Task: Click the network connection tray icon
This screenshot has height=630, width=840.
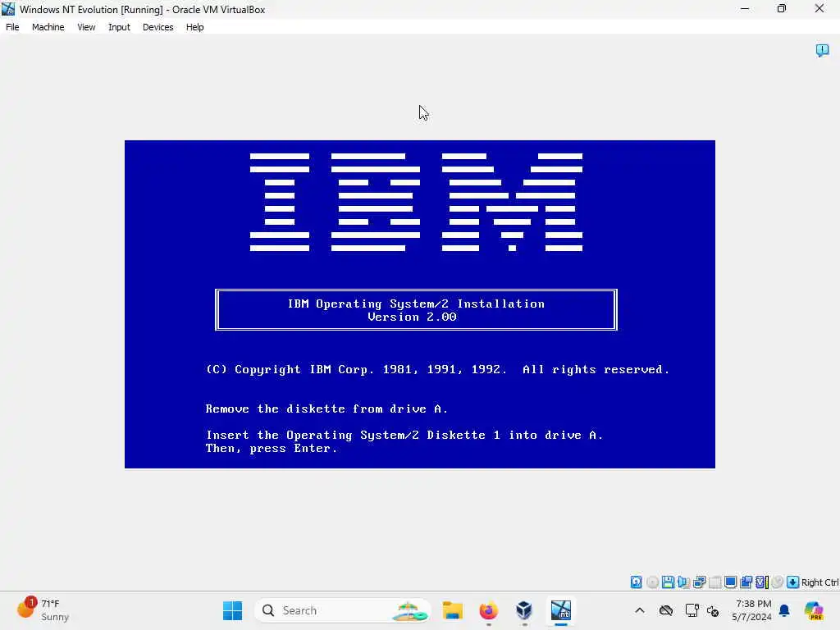Action: point(692,610)
